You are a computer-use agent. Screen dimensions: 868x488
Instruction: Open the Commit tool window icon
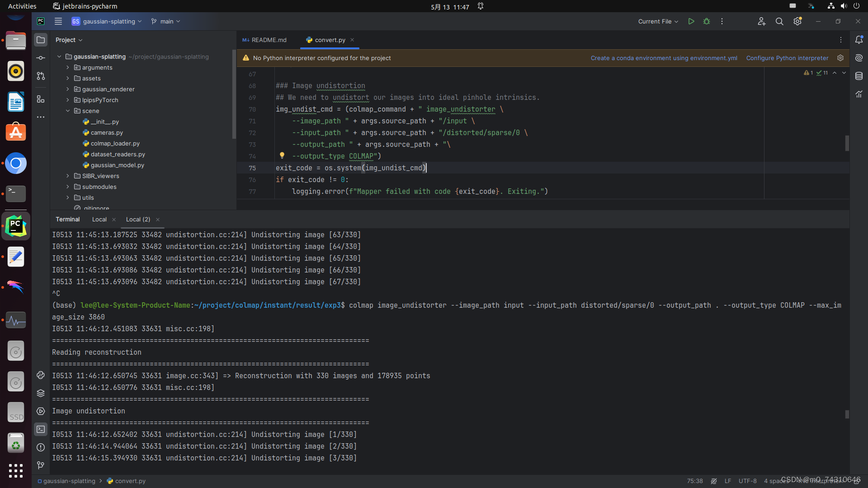41,58
